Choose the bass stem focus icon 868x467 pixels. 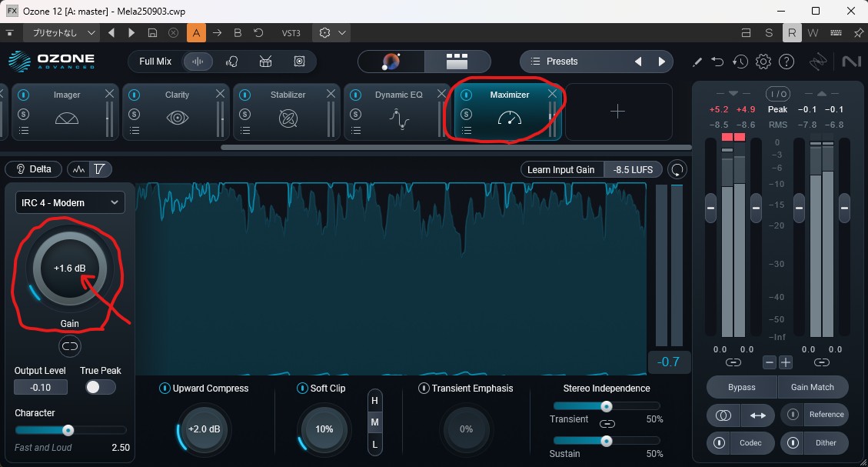[x=300, y=62]
